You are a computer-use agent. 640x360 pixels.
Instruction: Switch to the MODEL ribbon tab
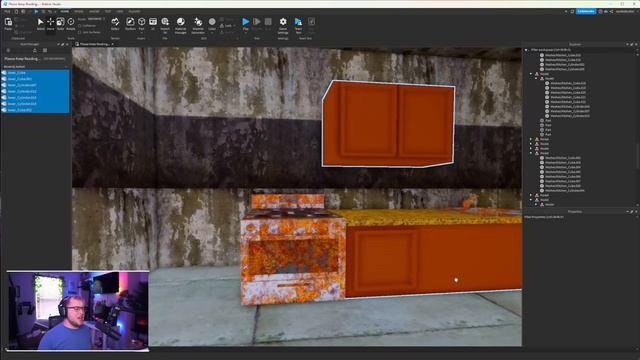pos(79,11)
